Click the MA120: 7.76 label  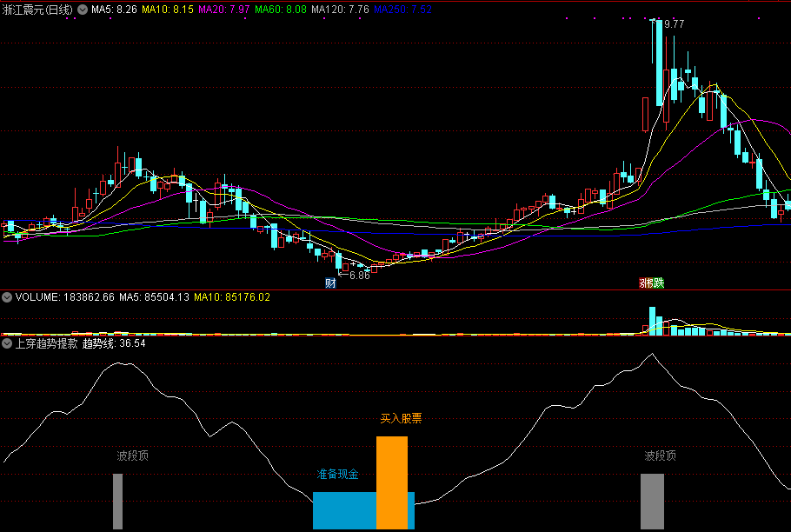pos(340,10)
